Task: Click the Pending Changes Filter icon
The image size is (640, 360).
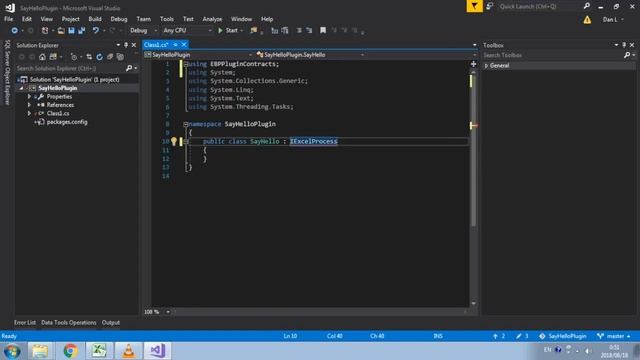Action: (x=73, y=57)
